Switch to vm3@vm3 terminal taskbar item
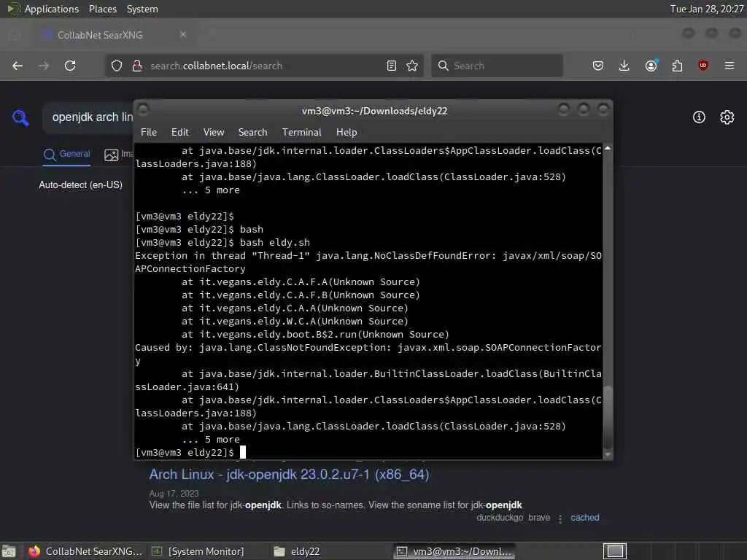 455,551
